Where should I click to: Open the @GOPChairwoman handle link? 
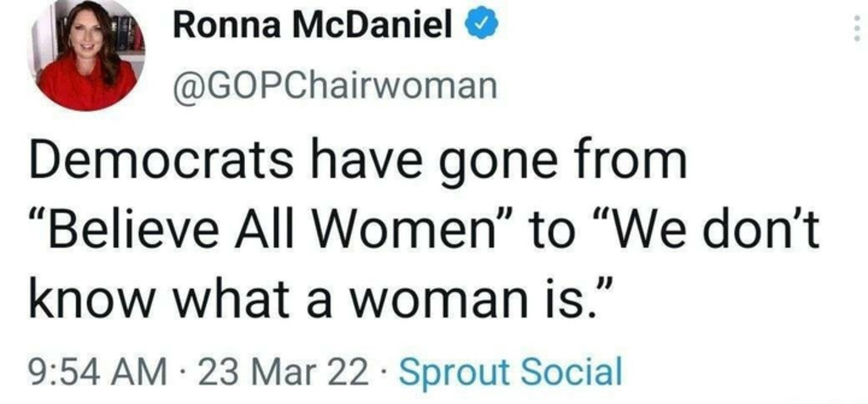click(334, 85)
